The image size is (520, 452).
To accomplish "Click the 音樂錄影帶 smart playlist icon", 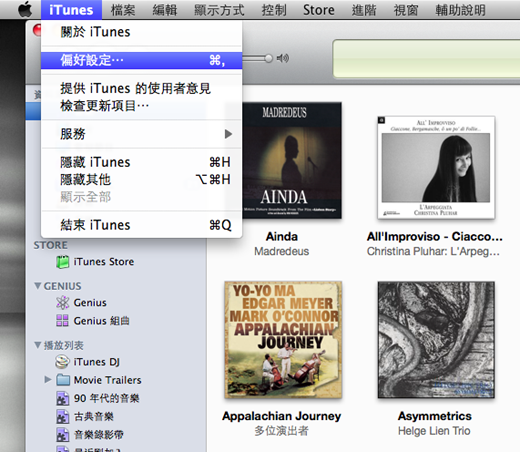I will pyautogui.click(x=63, y=435).
